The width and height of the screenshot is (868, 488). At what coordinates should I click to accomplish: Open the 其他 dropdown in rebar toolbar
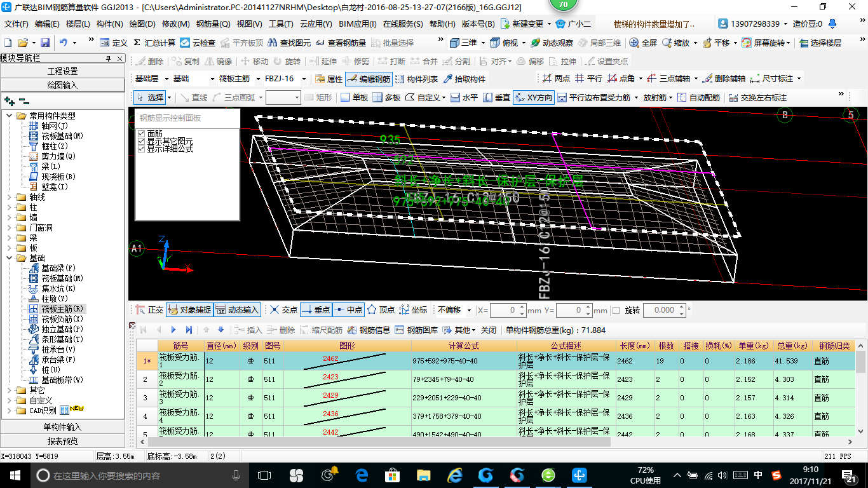[x=458, y=330]
